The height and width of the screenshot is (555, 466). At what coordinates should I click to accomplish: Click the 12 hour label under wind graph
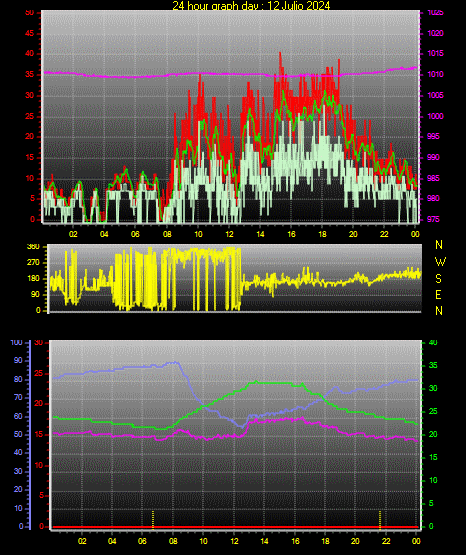229,234
